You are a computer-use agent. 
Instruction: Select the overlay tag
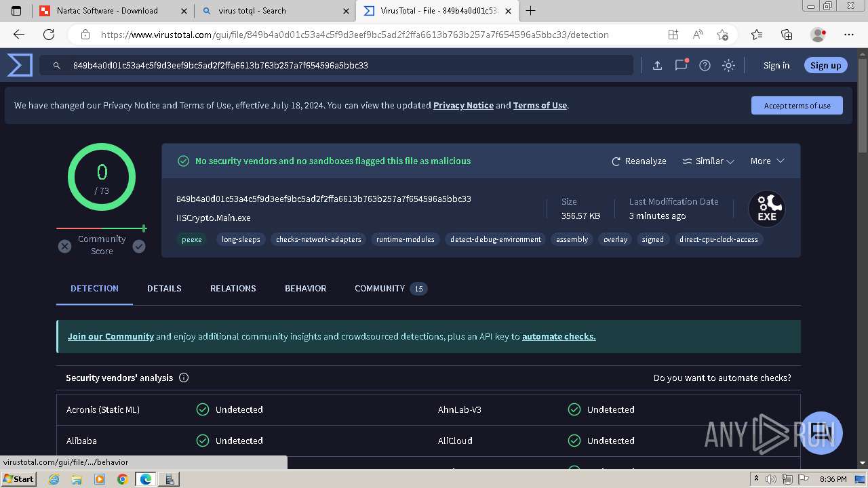(615, 239)
